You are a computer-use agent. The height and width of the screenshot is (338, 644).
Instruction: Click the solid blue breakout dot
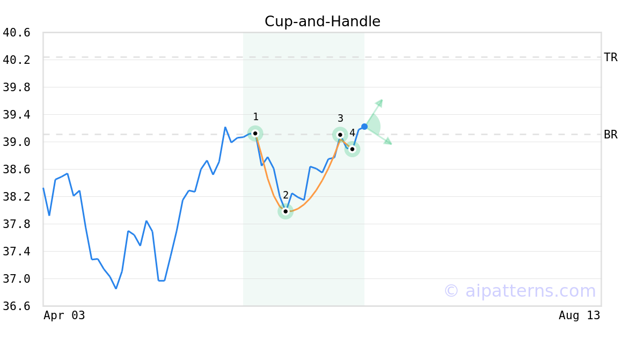tap(364, 127)
